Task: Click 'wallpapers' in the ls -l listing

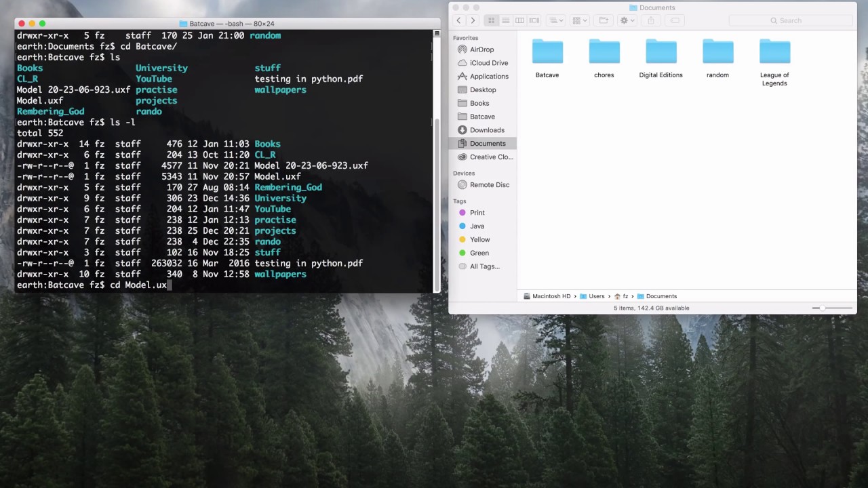Action: coord(280,274)
